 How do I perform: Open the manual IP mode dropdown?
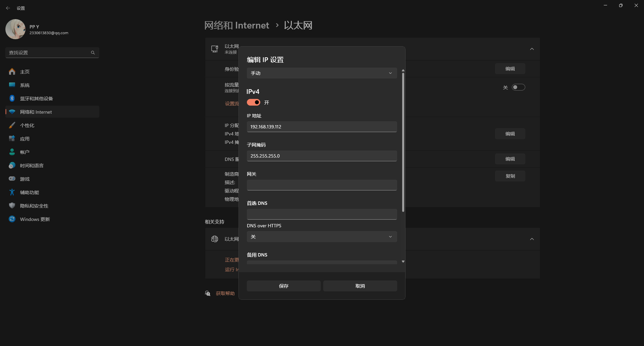tap(322, 73)
